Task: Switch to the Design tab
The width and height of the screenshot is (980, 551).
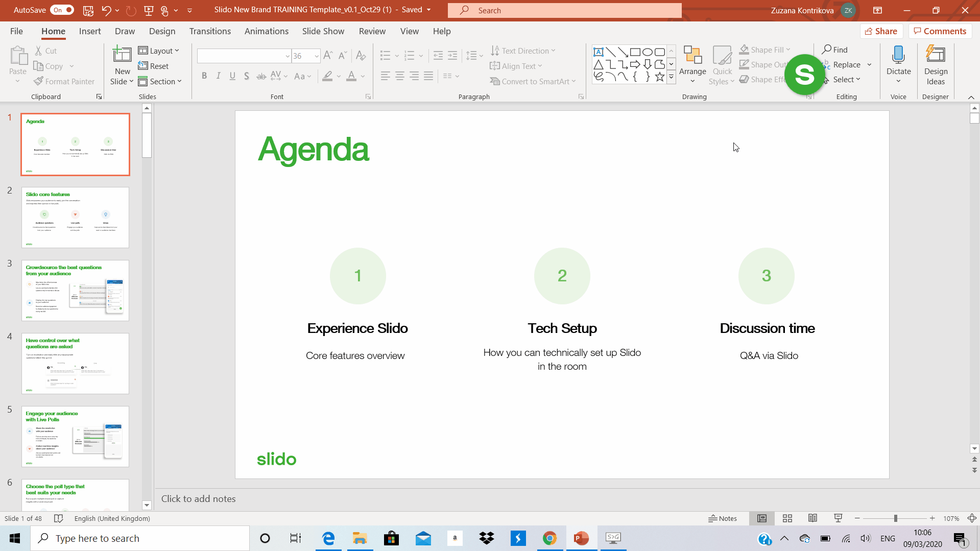Action: [162, 31]
